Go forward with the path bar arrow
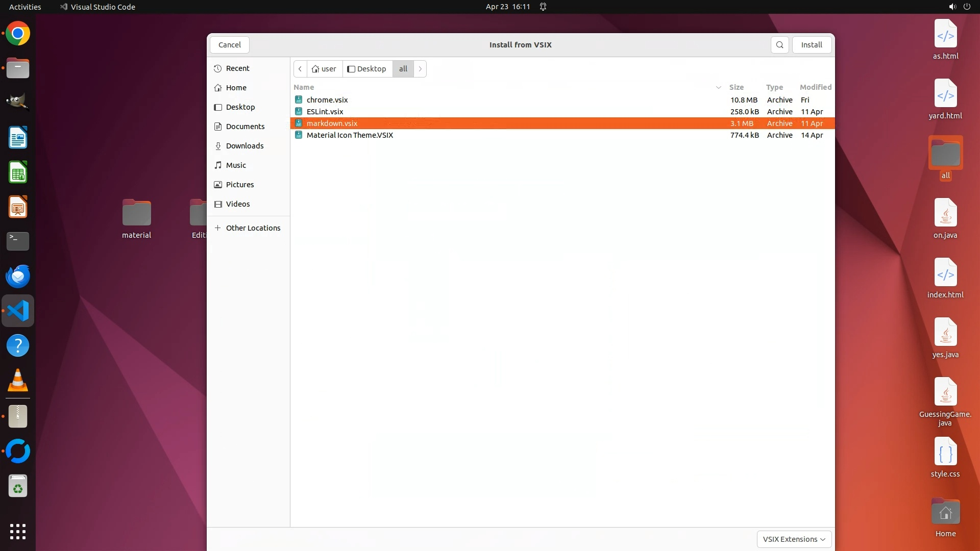The image size is (980, 551). (420, 69)
